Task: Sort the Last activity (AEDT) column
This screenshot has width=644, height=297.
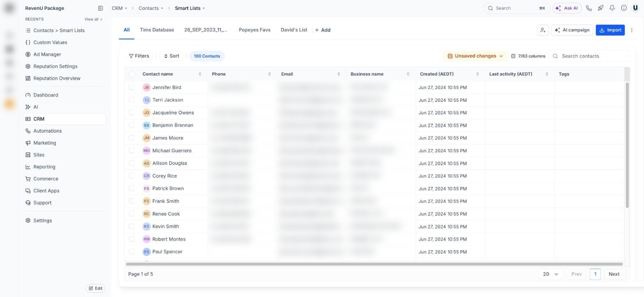Action: tap(547, 74)
